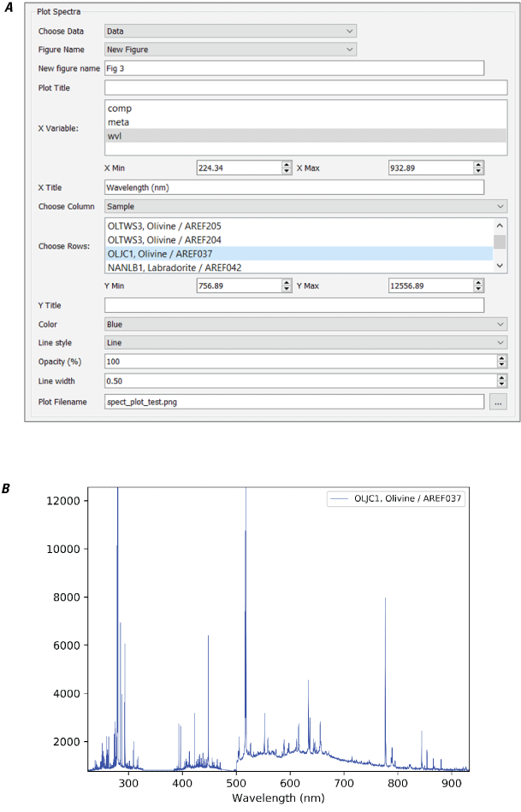This screenshot has width=521, height=812.
Task: Click the empty Plot Title field
Action: tap(305, 87)
